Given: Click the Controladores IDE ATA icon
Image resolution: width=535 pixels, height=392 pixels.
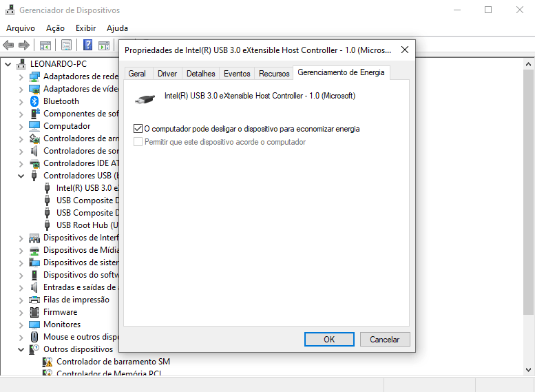Looking at the screenshot, I should pos(34,163).
